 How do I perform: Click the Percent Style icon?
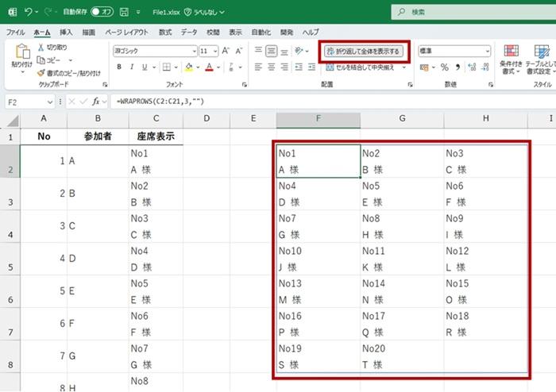point(444,67)
